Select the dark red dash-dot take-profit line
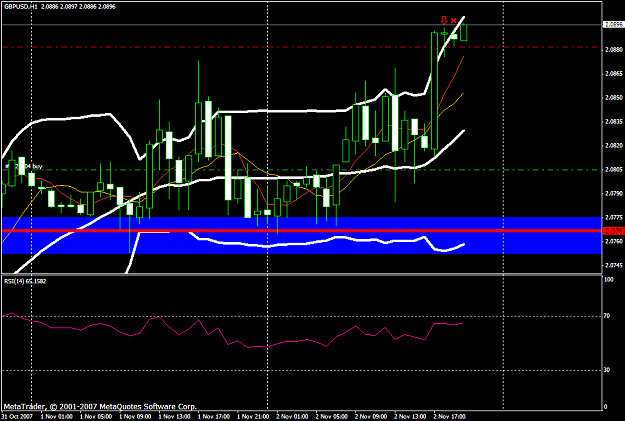 coord(302,47)
